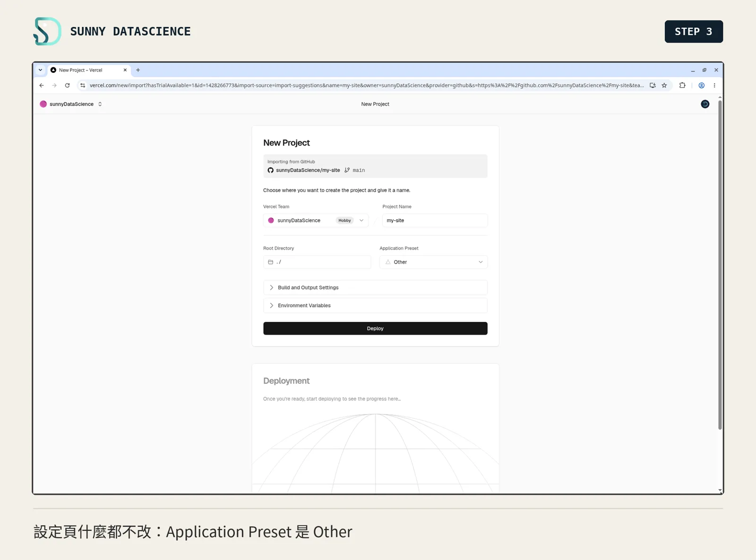The width and height of the screenshot is (756, 560).
Task: Click the Root Directory field
Action: coord(317,262)
